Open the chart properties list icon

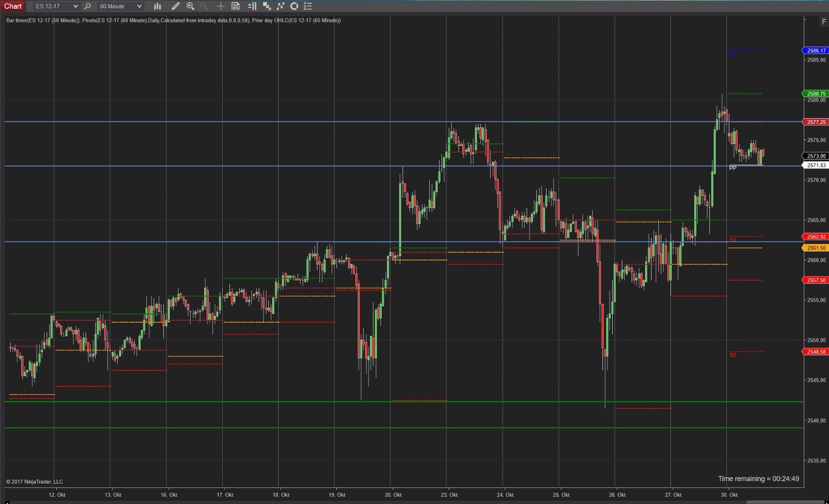[308, 6]
